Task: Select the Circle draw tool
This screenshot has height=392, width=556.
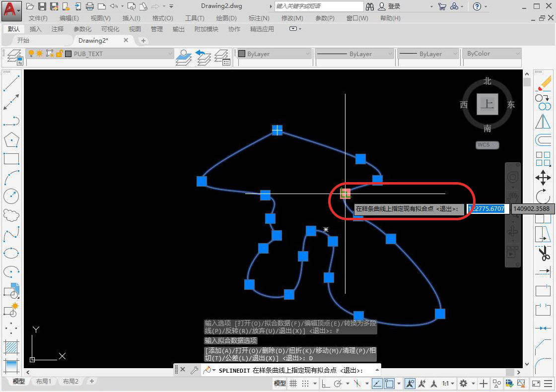Action: (11, 196)
